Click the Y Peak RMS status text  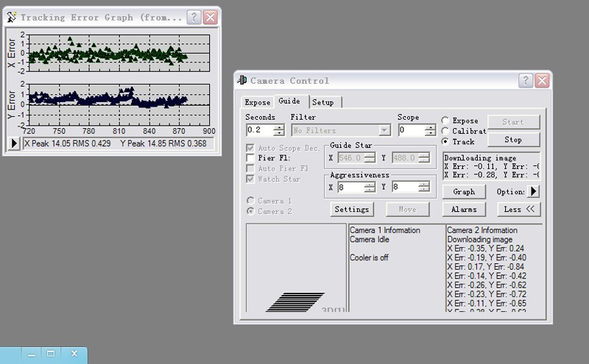pyautogui.click(x=163, y=143)
